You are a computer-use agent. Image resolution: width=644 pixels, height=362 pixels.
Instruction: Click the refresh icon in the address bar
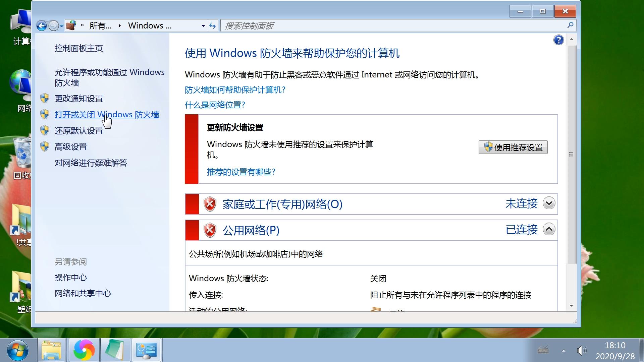pos(213,25)
